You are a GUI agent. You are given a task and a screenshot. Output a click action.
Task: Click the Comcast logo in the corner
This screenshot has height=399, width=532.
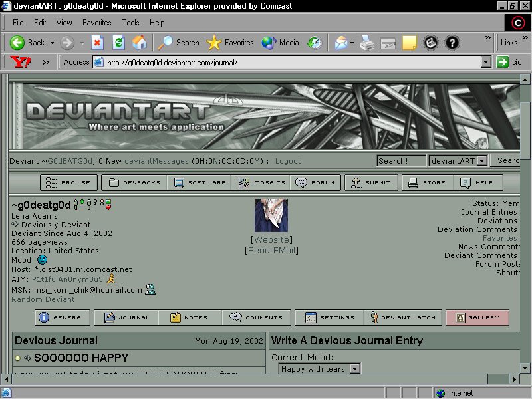[x=518, y=23]
